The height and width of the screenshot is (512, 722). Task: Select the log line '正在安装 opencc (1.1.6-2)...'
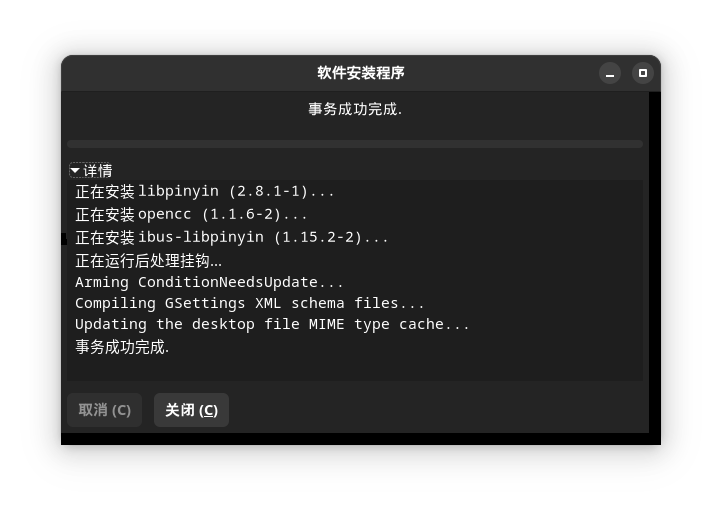click(x=191, y=214)
